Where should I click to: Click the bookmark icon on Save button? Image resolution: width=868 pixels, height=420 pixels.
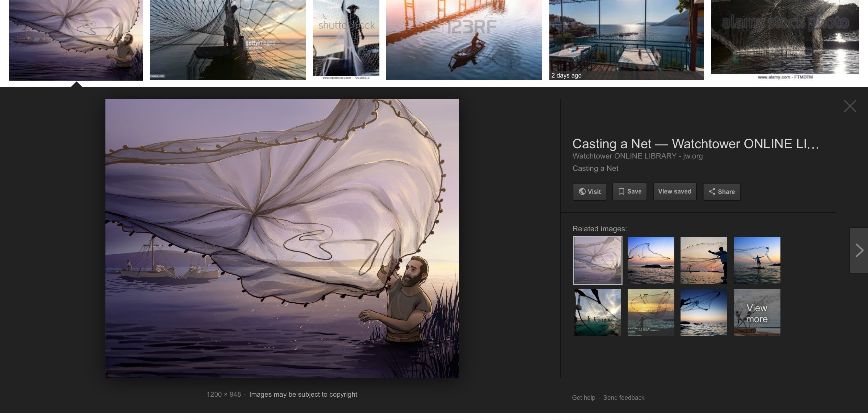(x=621, y=191)
